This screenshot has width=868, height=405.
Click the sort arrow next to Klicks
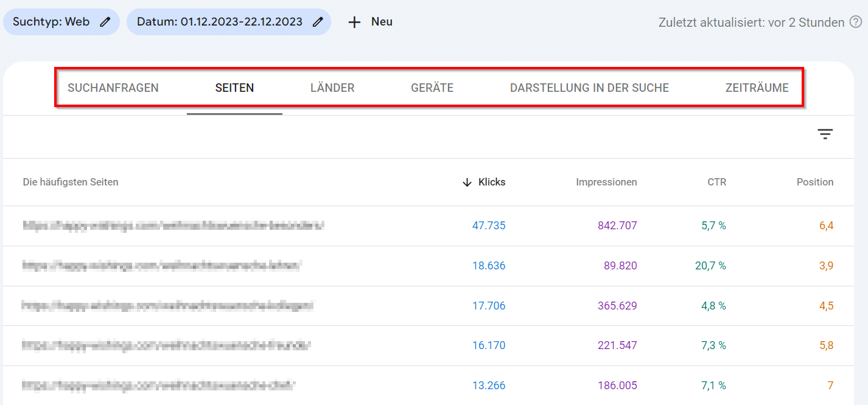466,182
